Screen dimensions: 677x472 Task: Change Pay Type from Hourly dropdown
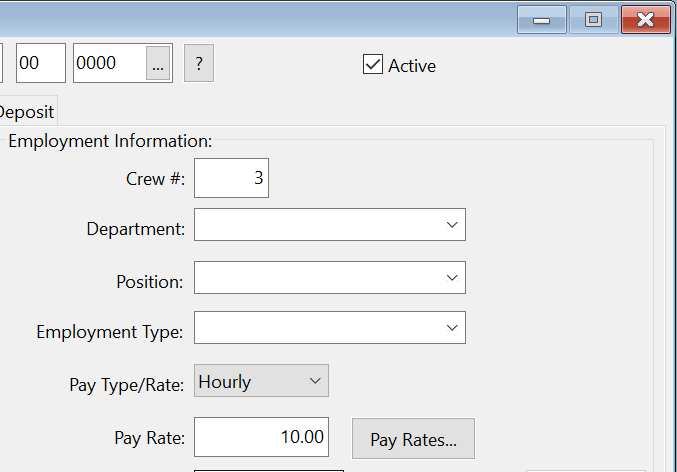tap(261, 380)
